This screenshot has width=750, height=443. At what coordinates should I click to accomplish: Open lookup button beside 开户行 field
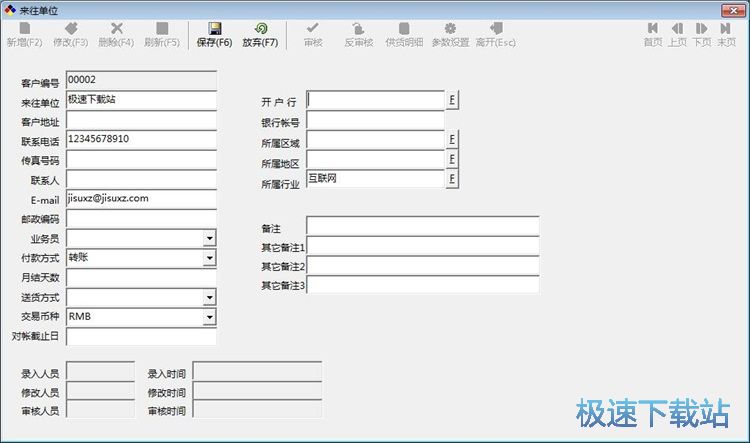[452, 100]
